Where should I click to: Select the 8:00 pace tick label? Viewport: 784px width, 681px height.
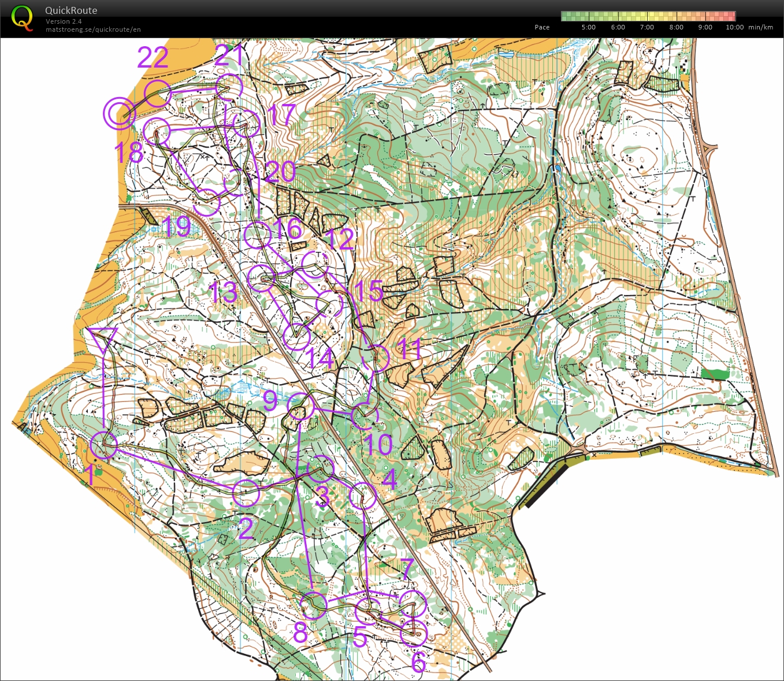(676, 27)
